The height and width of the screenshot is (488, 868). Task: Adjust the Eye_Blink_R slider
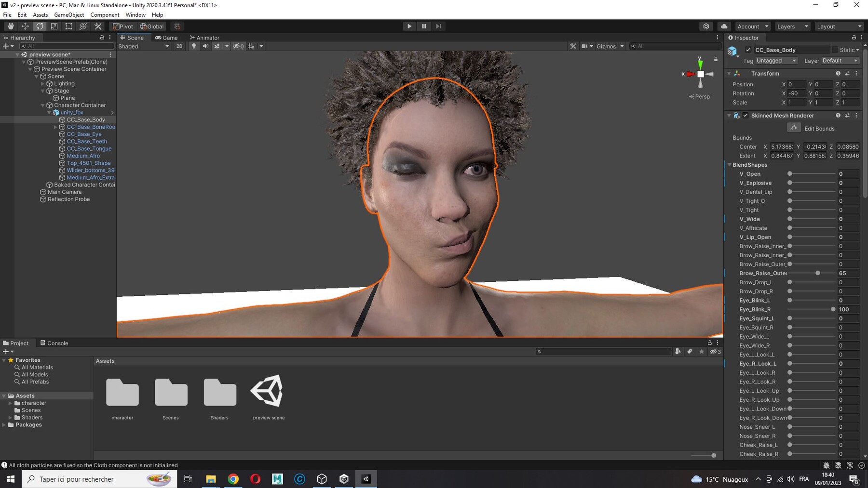pyautogui.click(x=833, y=309)
